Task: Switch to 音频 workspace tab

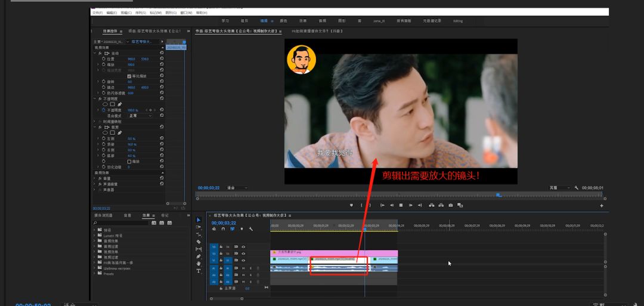Action: pos(323,20)
